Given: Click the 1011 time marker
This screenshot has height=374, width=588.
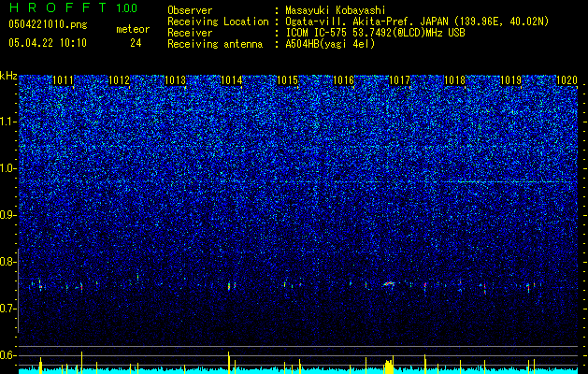Looking at the screenshot, I should pyautogui.click(x=63, y=80).
